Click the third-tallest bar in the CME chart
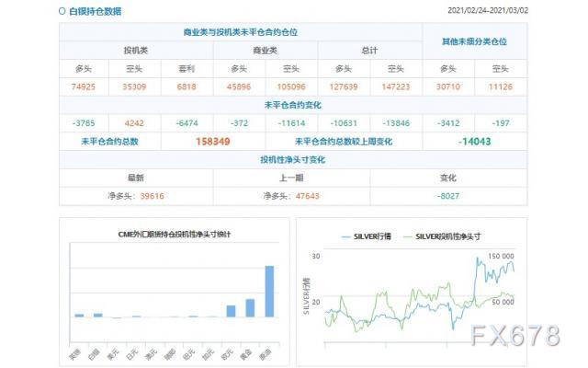 point(231,311)
